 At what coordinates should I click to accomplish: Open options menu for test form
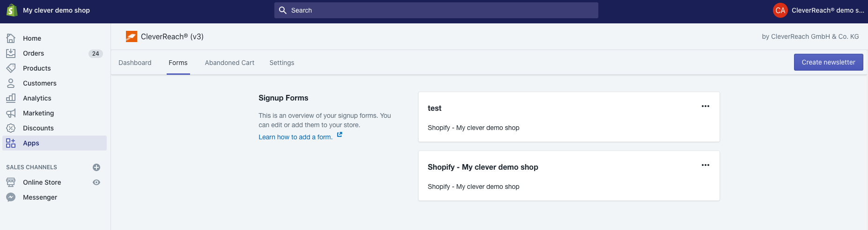(x=705, y=107)
